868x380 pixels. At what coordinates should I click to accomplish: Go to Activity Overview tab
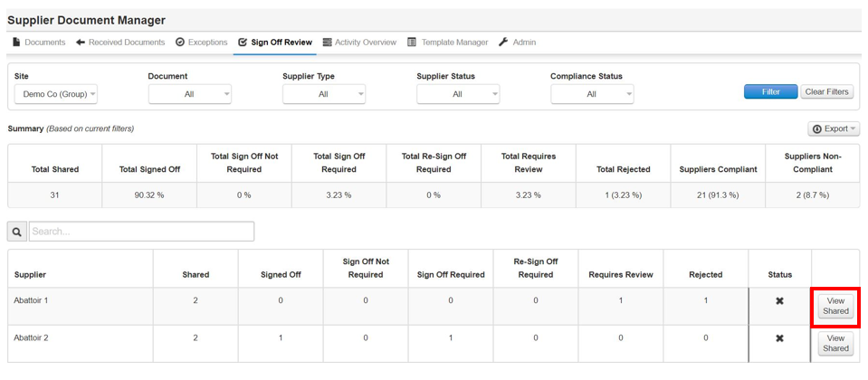point(359,42)
